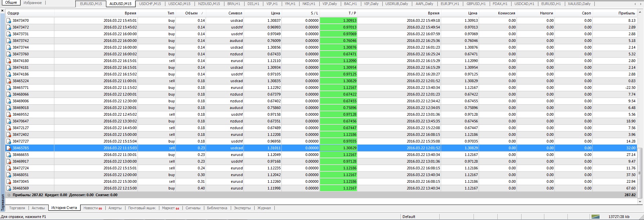The height and width of the screenshot is (220, 644).
Task: Click the order icon for order 38473472
Action: coord(9,27)
